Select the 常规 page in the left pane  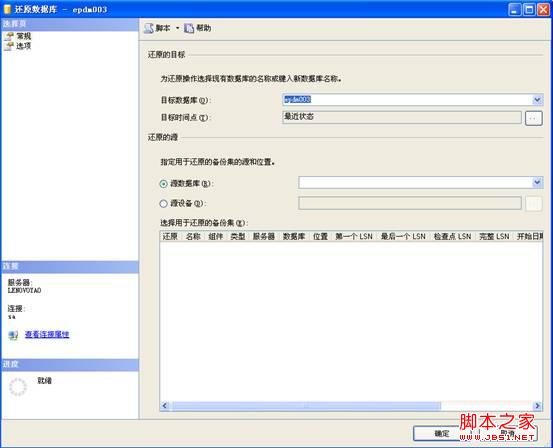point(24,36)
